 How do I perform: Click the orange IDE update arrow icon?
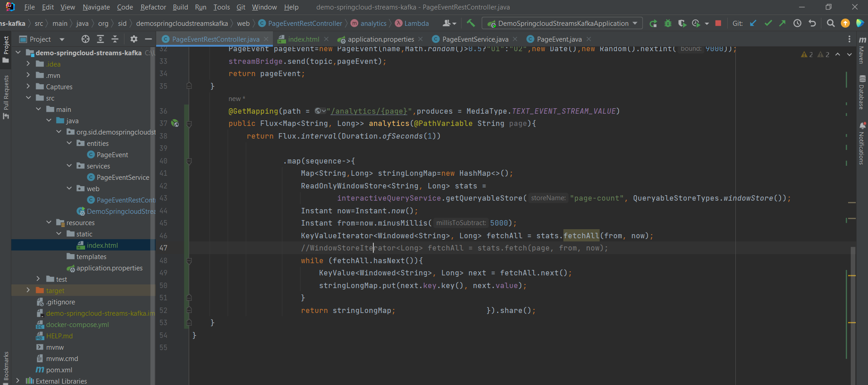pyautogui.click(x=845, y=23)
